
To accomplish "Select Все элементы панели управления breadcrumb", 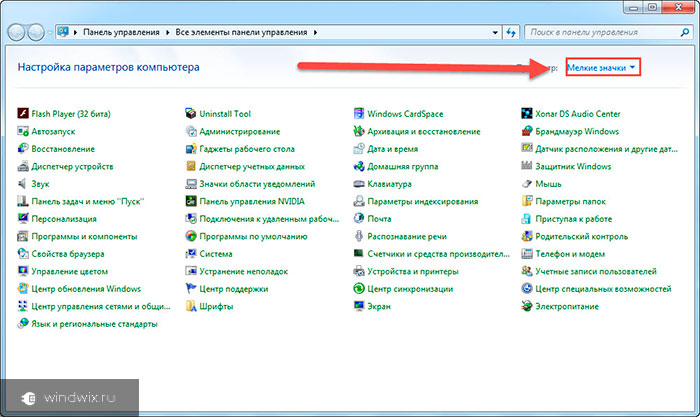I will (x=241, y=32).
